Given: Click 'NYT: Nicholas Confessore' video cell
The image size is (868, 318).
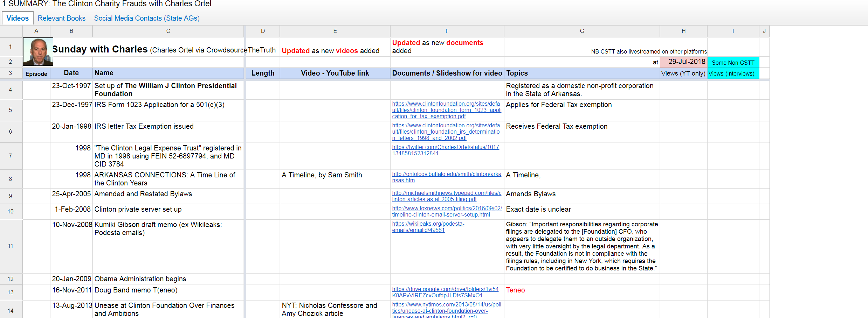Looking at the screenshot, I should click(x=335, y=310).
